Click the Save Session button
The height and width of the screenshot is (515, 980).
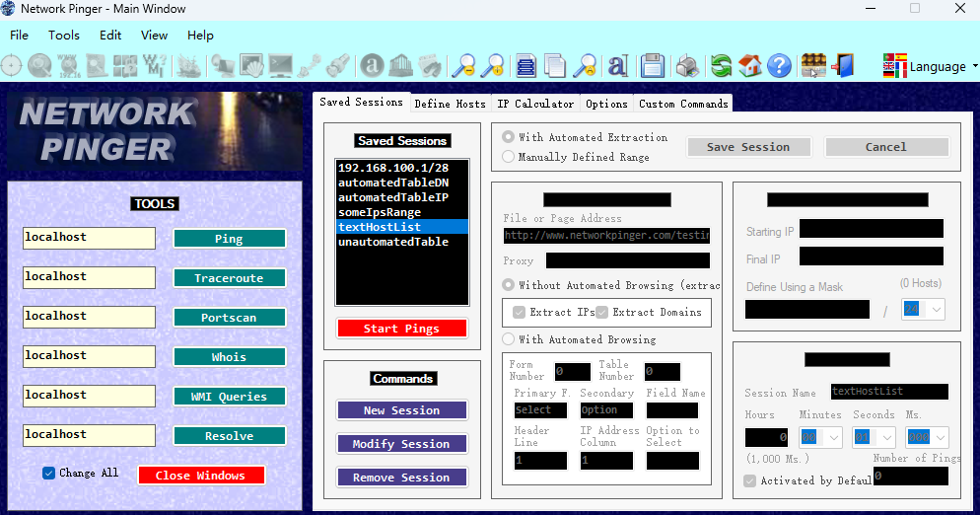point(748,147)
